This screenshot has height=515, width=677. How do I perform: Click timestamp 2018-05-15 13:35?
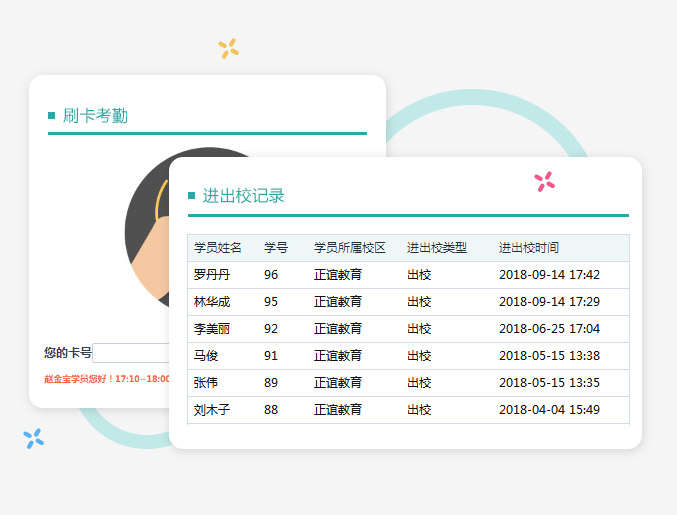click(549, 382)
